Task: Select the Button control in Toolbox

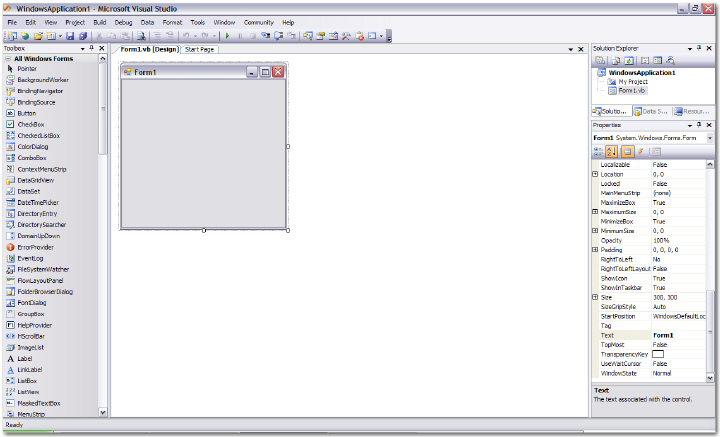Action: pyautogui.click(x=26, y=113)
